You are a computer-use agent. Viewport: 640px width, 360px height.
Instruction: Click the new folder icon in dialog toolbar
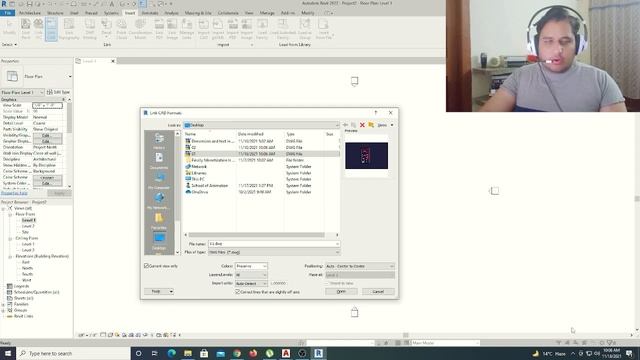pyautogui.click(x=371, y=125)
